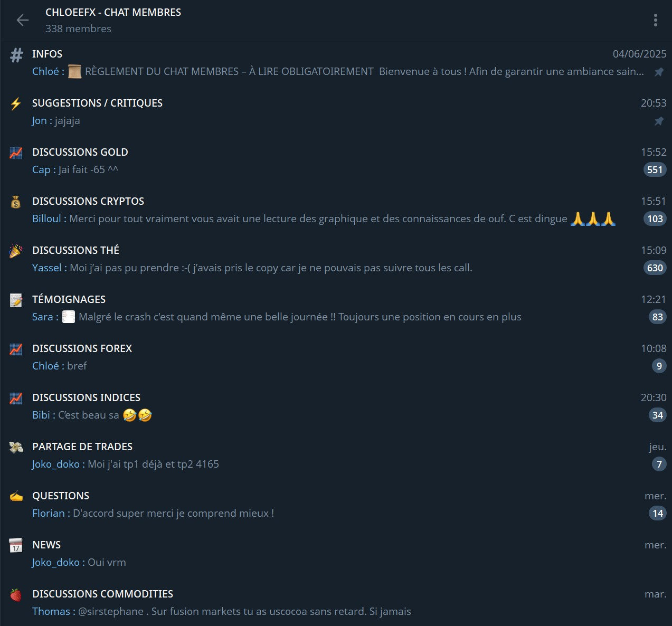Click the hash icon for INFOS topic
This screenshot has height=626, width=672.
pyautogui.click(x=17, y=54)
